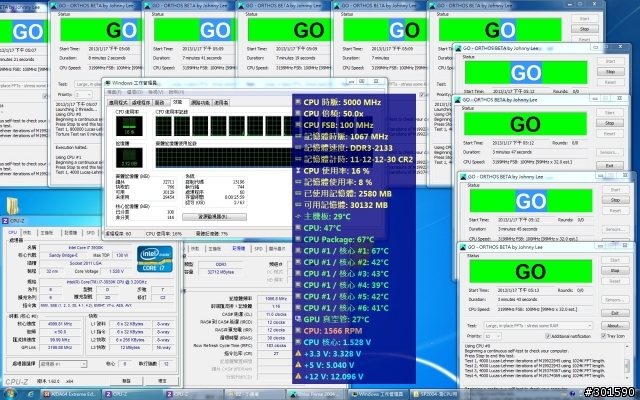Click 主機板: 29°C row in AIDA64 panel
This screenshot has width=640, height=400.
pyautogui.click(x=327, y=216)
